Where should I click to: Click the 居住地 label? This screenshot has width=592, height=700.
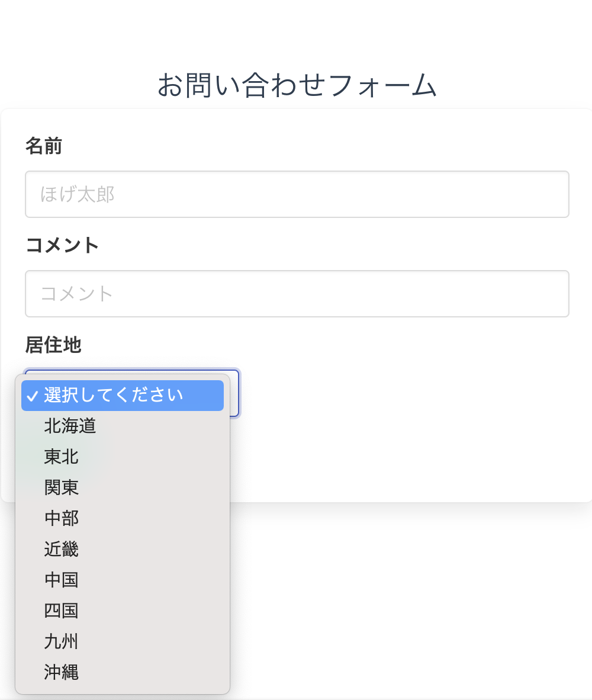[x=53, y=345]
